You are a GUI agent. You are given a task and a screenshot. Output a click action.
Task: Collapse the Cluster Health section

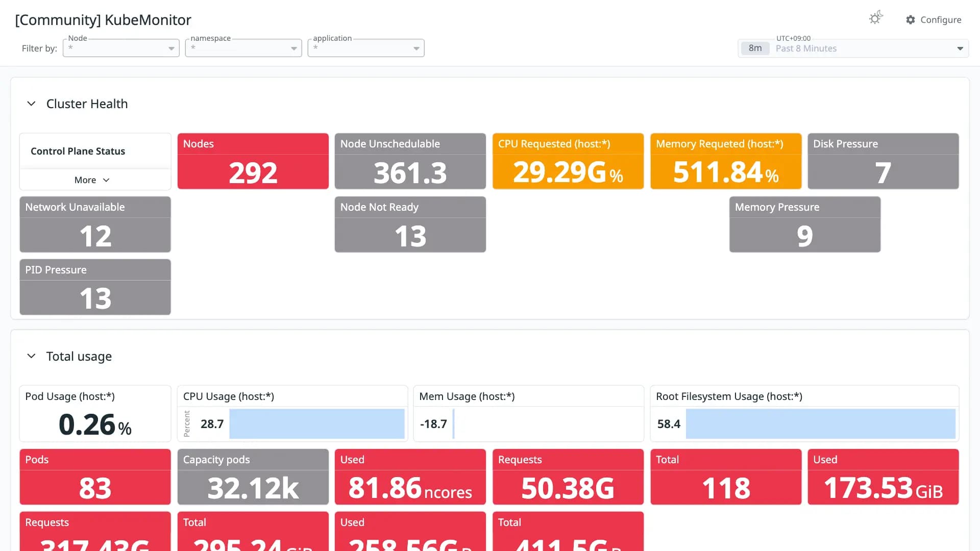pyautogui.click(x=31, y=104)
